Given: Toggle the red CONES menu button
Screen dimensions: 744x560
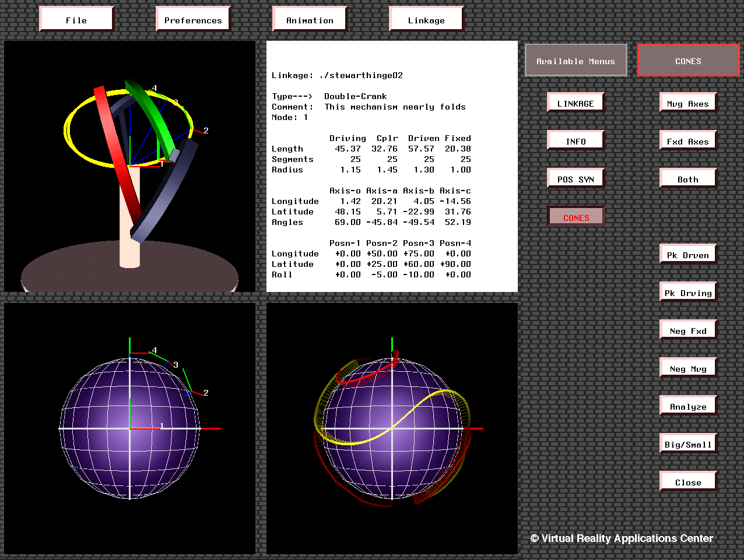Looking at the screenshot, I should [575, 217].
